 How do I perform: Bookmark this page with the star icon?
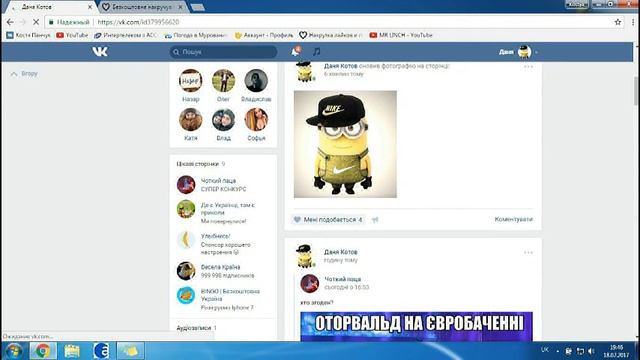618,22
